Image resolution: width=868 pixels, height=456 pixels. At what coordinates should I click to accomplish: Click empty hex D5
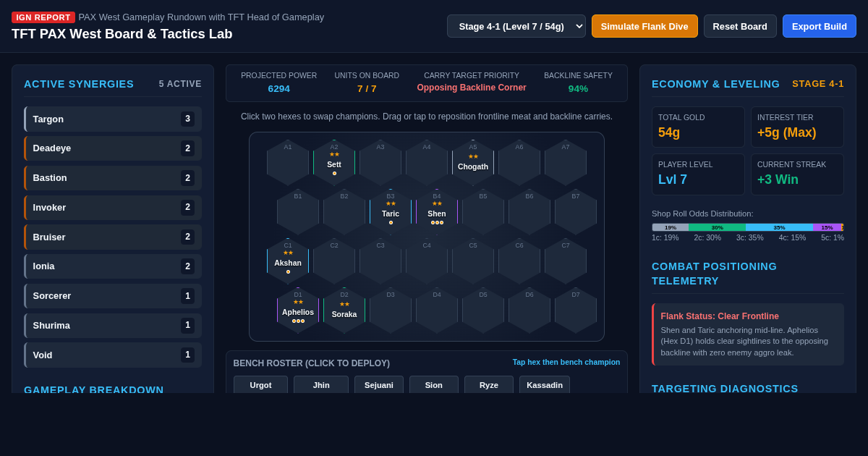point(483,311)
